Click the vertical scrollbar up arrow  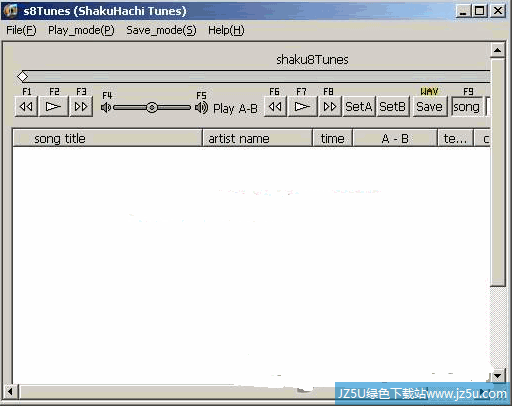point(497,50)
